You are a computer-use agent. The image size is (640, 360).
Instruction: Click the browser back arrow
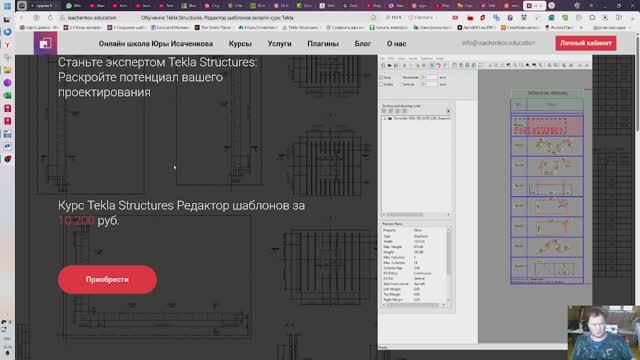[22, 18]
